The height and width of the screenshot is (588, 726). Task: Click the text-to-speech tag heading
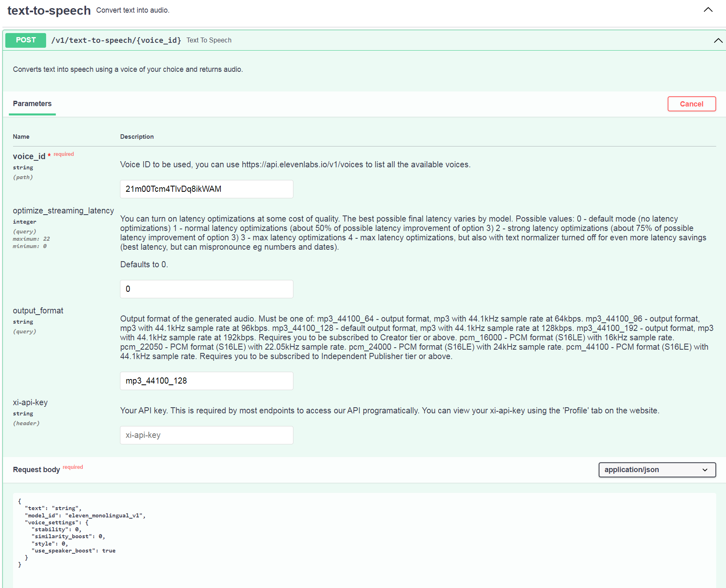(49, 11)
